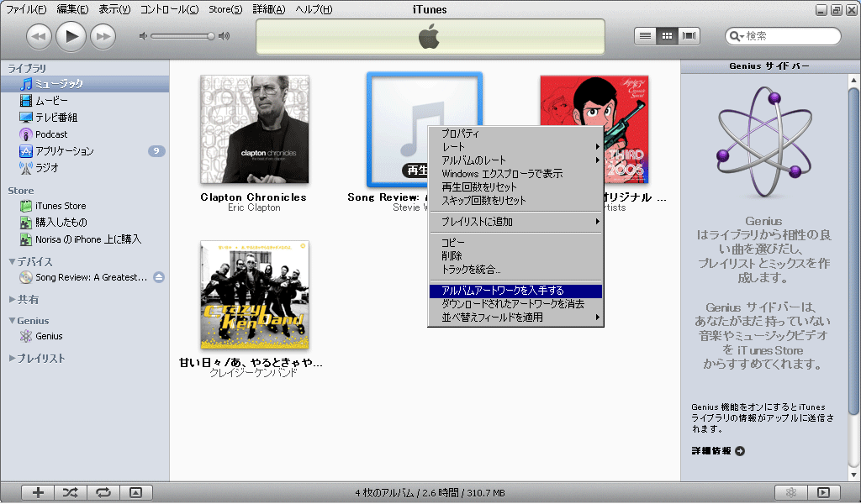The image size is (861, 504).
Task: Open the 詳細(A) menu
Action: click(269, 9)
